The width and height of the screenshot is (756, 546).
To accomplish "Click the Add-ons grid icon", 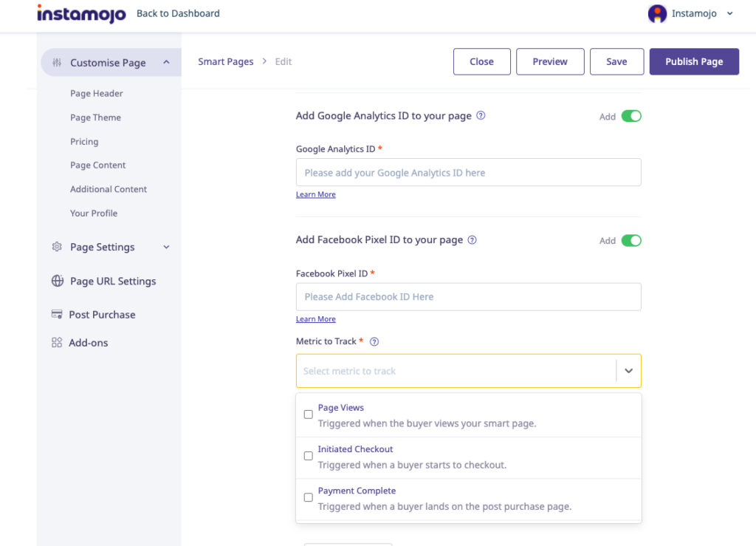I will tap(57, 343).
